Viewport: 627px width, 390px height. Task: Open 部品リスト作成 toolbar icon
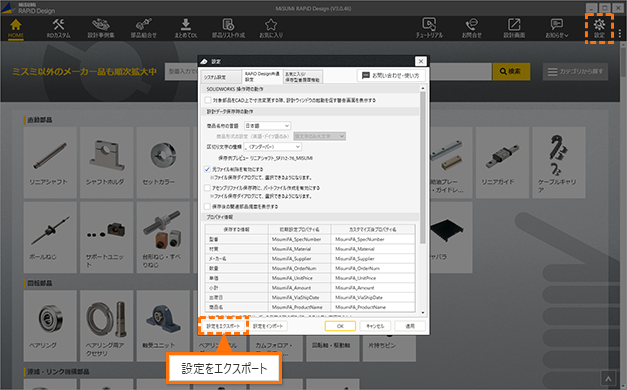tap(228, 28)
